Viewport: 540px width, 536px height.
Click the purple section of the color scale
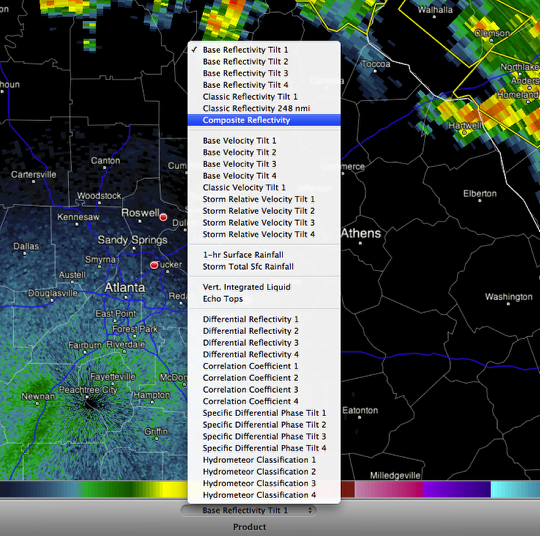tap(457, 489)
